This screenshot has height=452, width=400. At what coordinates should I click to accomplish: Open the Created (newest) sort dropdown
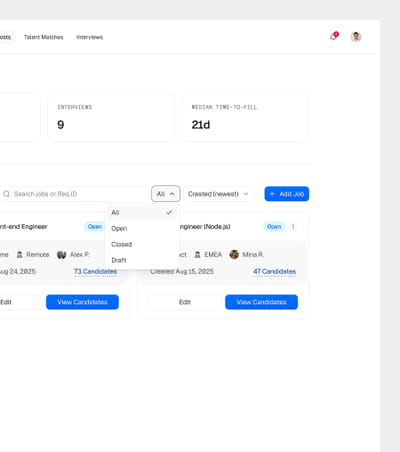tap(218, 194)
